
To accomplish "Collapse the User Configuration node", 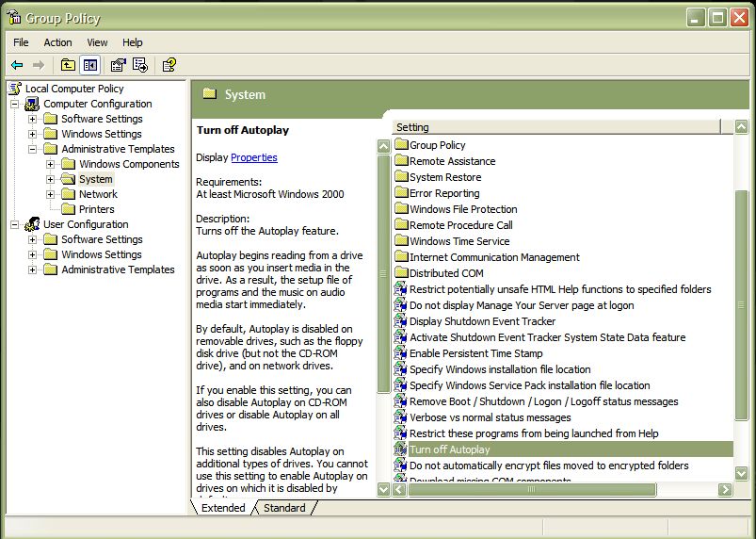I will pos(15,224).
